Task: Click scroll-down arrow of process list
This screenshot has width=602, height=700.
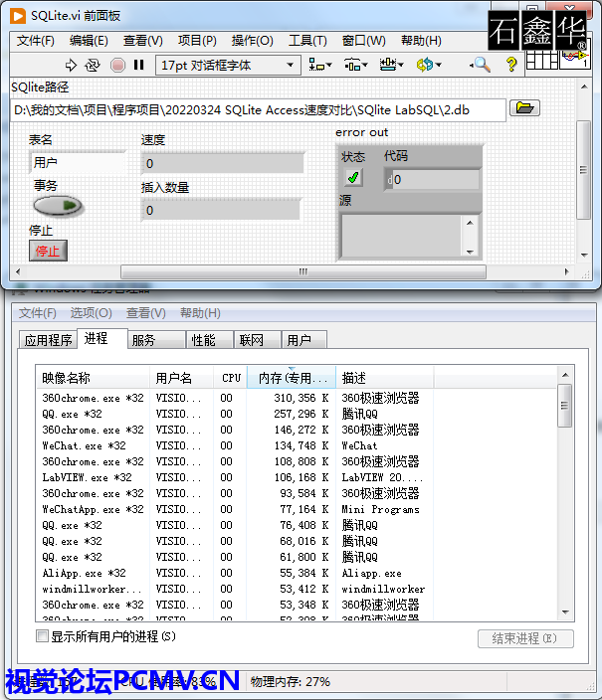Action: tap(565, 612)
